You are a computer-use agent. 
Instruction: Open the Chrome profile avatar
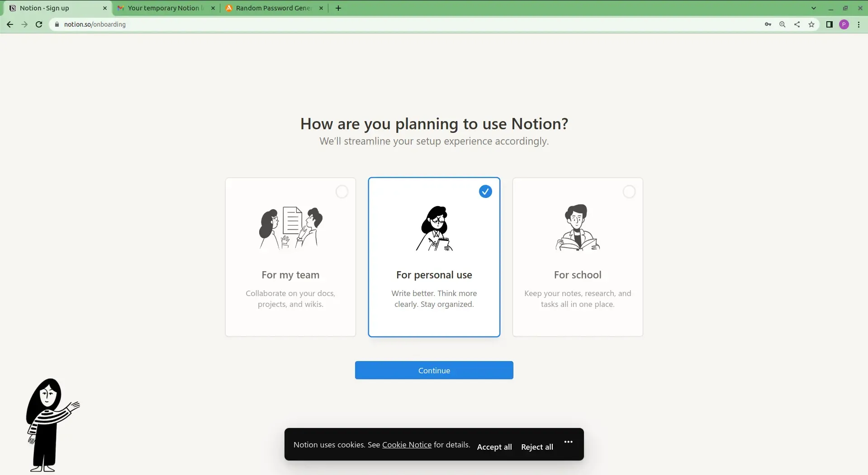[x=844, y=24]
